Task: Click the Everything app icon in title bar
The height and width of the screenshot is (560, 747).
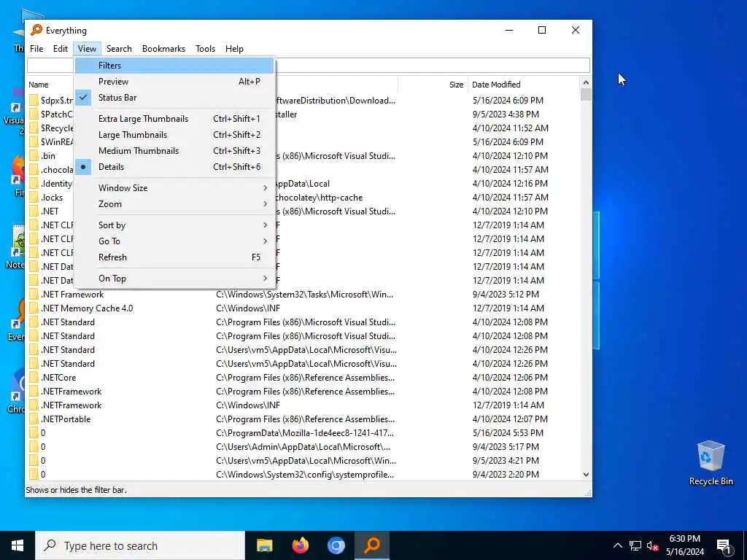Action: tap(36, 30)
